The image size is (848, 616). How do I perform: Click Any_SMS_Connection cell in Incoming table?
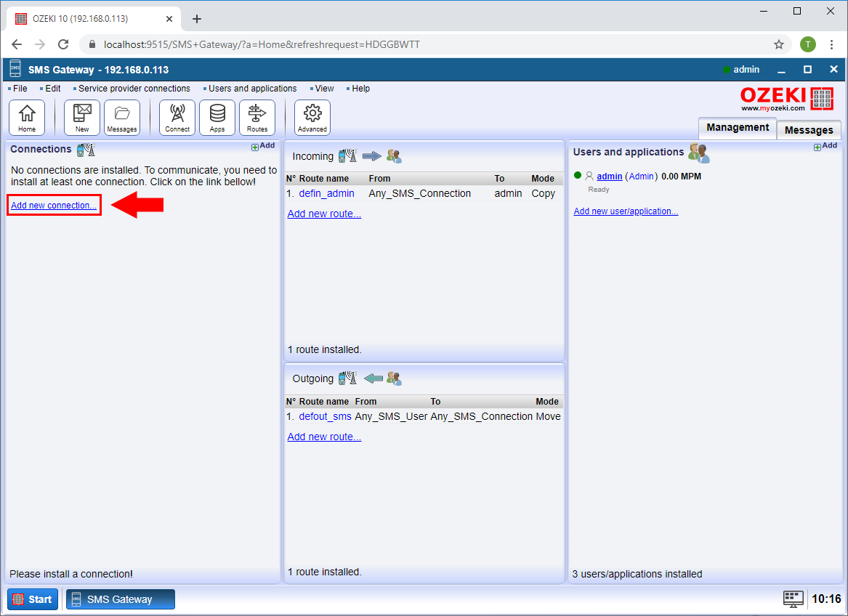(x=420, y=194)
